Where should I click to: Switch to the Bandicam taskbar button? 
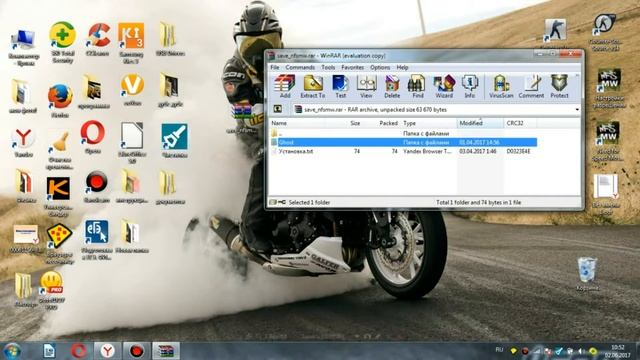(x=137, y=351)
